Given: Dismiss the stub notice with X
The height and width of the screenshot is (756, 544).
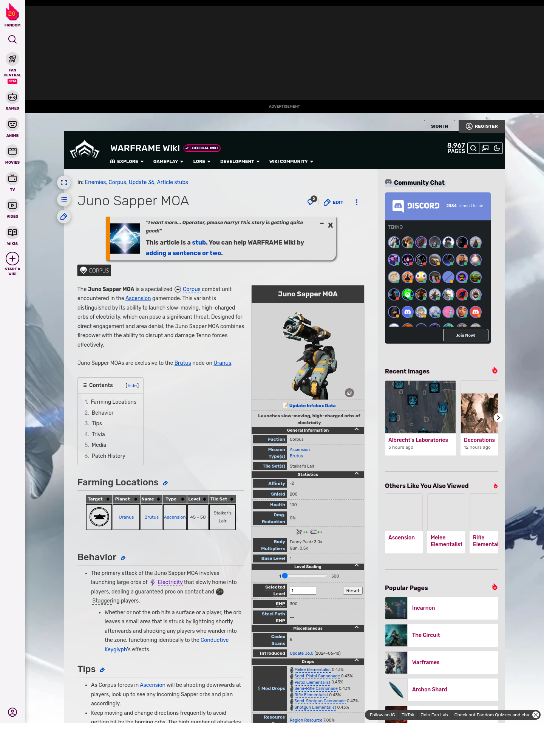Looking at the screenshot, I should 330,225.
